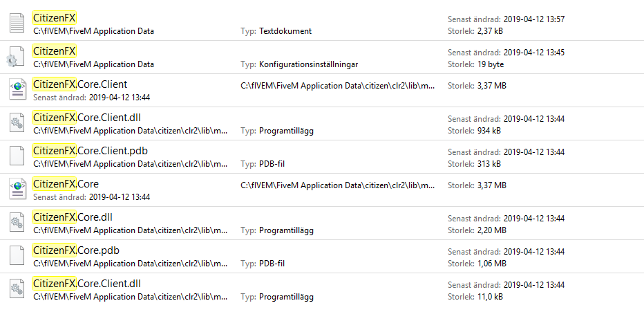The height and width of the screenshot is (330, 644).
Task: Click the CitizenFX.Core.Client.pdb blank file icon
Action: 17,156
